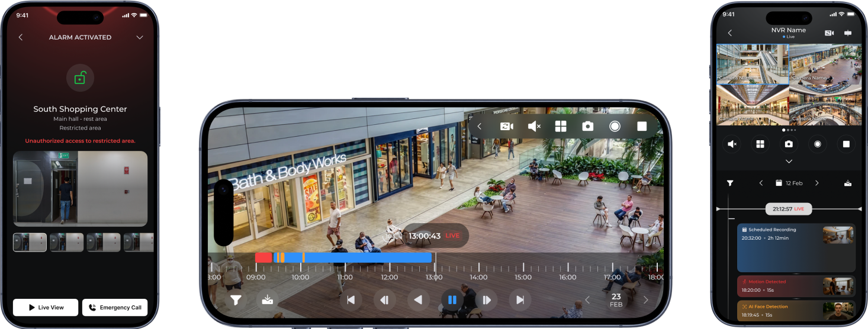This screenshot has width=868, height=329.
Task: Toggle mute in the landscape player toolbar
Action: pos(533,126)
